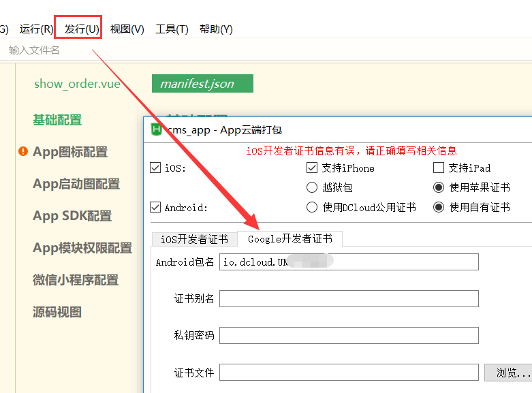Screen dimensions: 532x393
Task: Toggle the Android checkbox
Action: pos(155,207)
